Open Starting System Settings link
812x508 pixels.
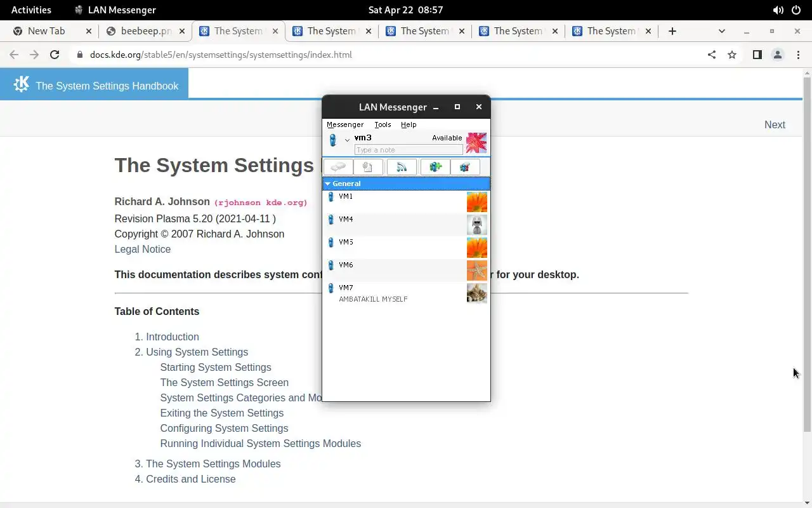216,367
